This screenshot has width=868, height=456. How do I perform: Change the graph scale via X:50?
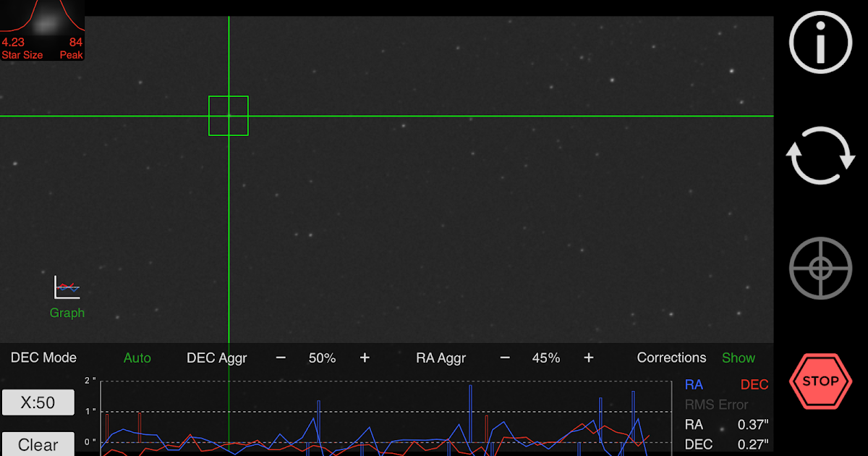click(x=38, y=402)
